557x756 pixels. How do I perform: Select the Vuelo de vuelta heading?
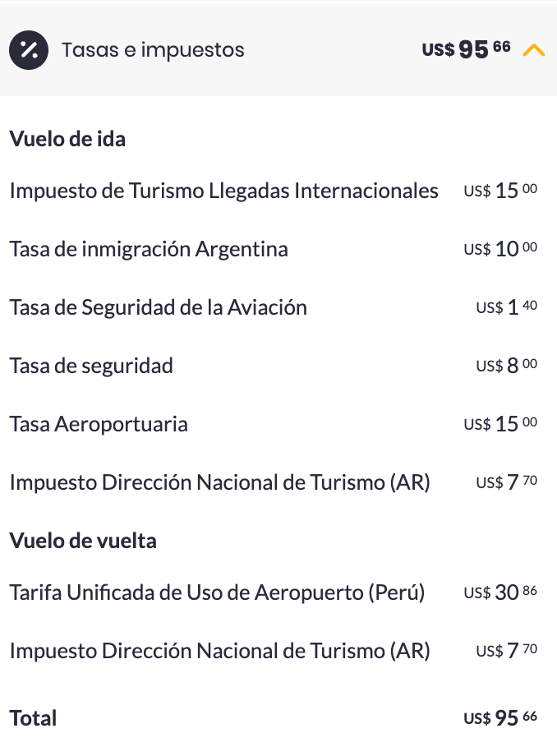(83, 541)
